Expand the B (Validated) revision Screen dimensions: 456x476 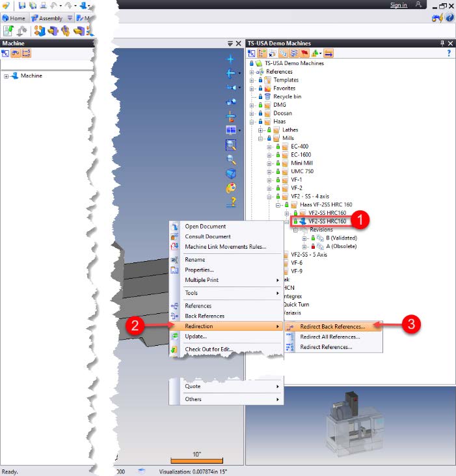304,238
